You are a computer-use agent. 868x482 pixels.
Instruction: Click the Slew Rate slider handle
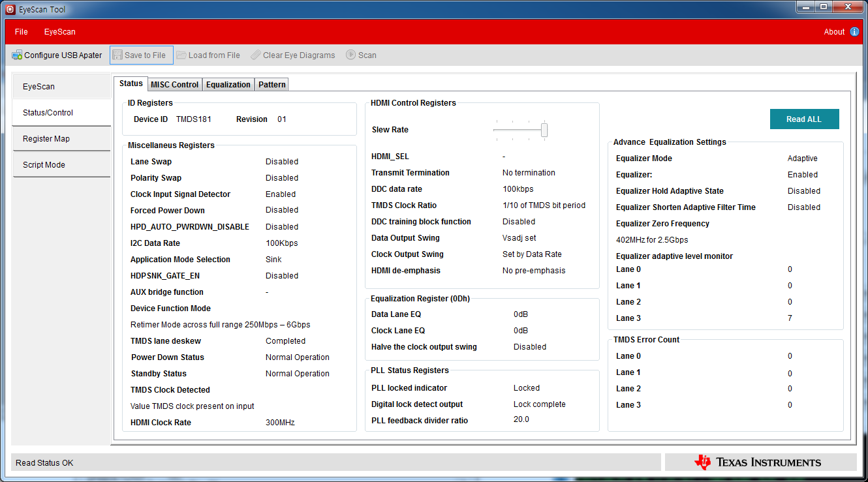click(x=544, y=130)
